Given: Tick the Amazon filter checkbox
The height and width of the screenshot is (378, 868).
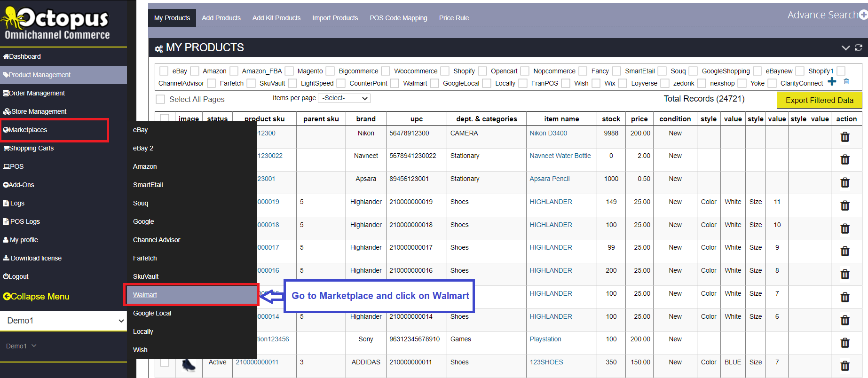Looking at the screenshot, I should click(195, 71).
